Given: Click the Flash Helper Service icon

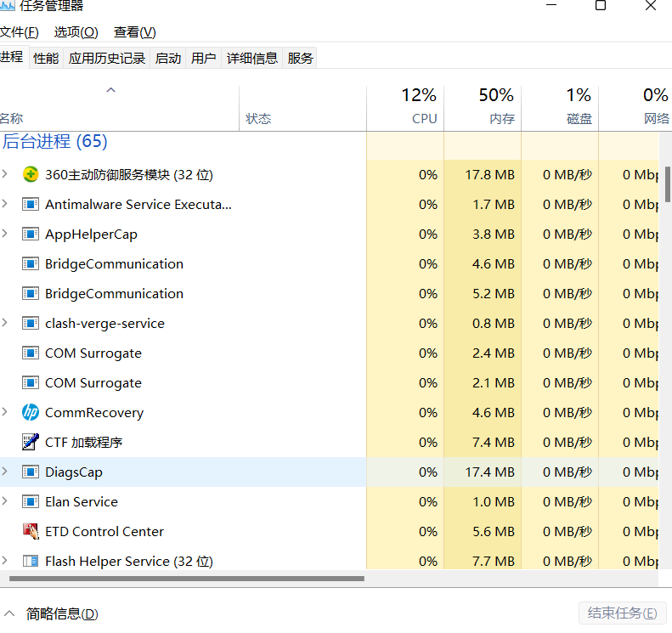Looking at the screenshot, I should click(31, 561).
